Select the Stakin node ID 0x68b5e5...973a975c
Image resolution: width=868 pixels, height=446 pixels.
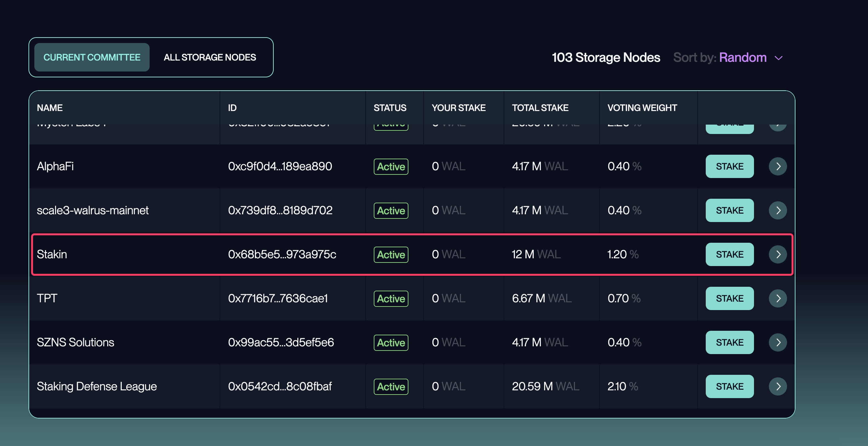282,254
